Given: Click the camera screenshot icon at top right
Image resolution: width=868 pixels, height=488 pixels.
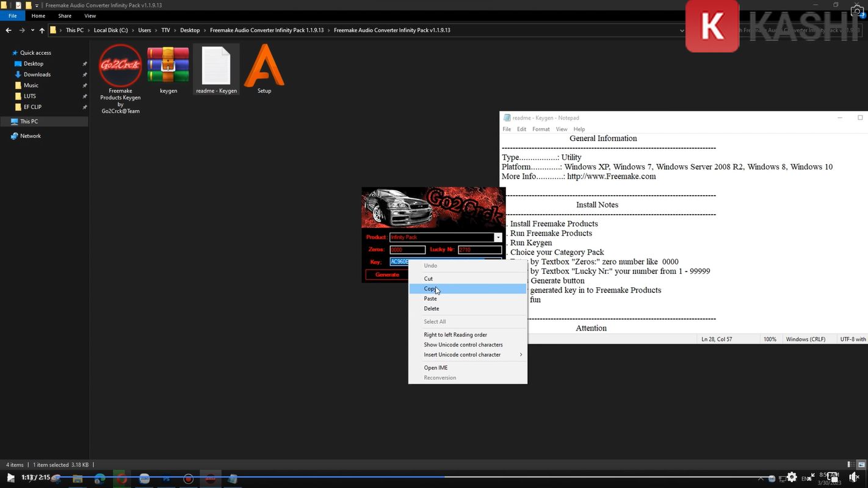Looking at the screenshot, I should click(x=856, y=10).
